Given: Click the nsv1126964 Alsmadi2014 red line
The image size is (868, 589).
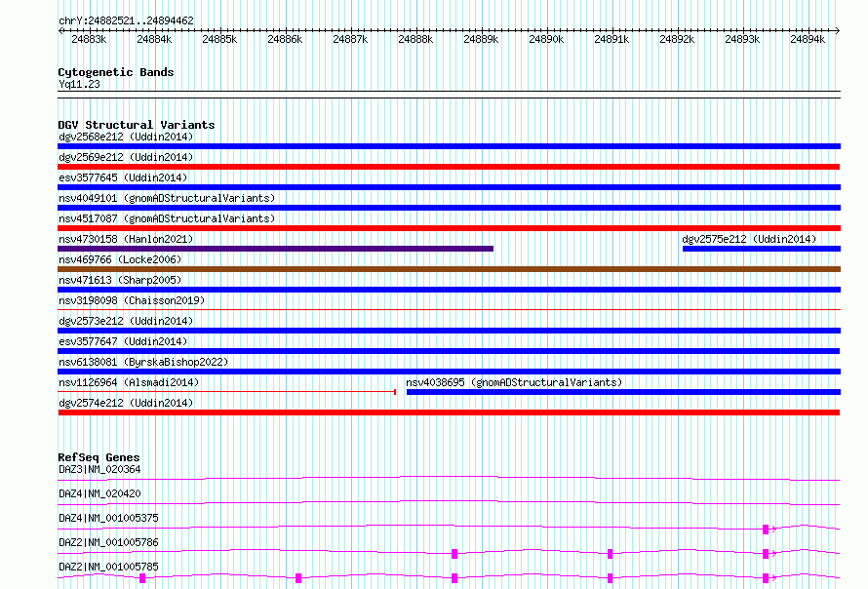Looking at the screenshot, I should pos(226,392).
